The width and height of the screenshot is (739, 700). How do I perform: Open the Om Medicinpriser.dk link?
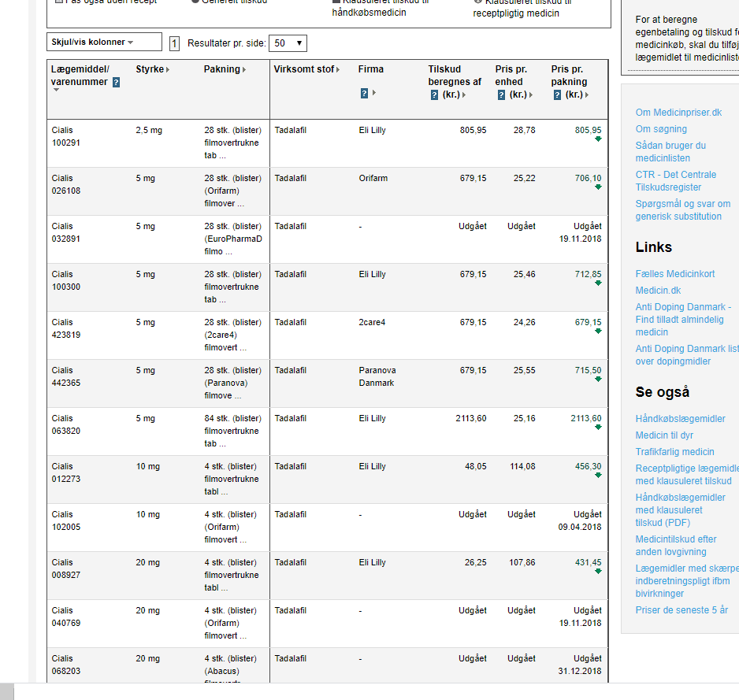[678, 113]
